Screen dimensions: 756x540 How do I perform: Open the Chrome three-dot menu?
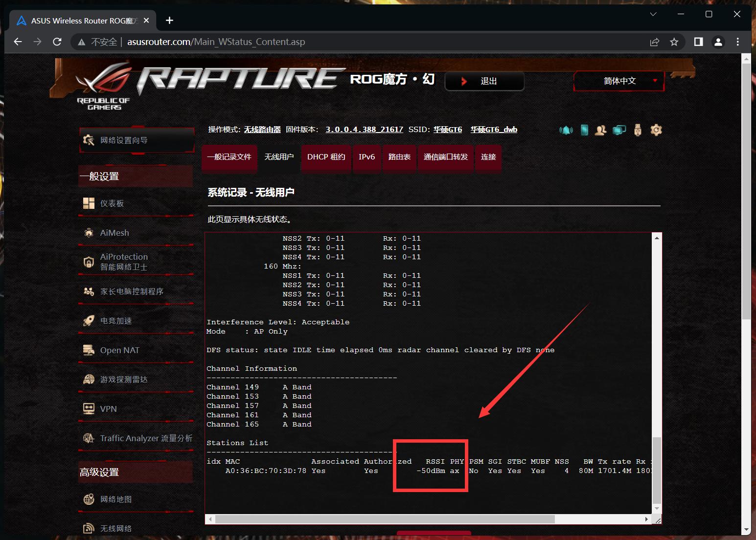pos(738,42)
